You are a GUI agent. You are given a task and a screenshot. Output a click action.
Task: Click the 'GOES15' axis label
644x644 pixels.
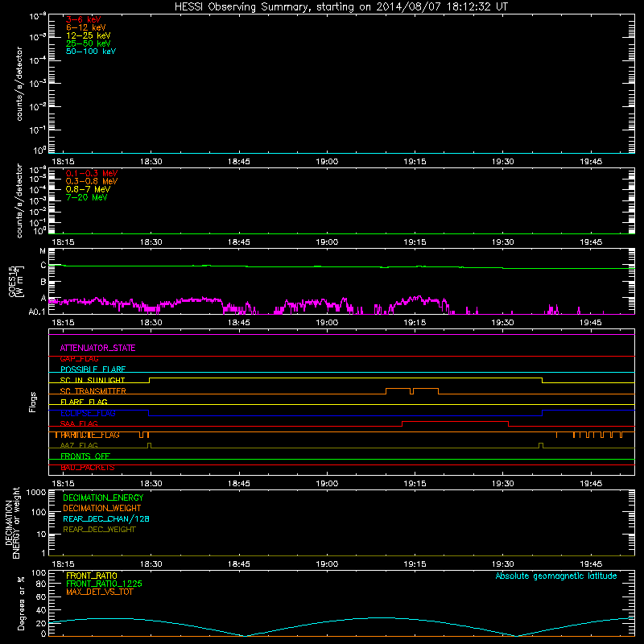(x=11, y=281)
